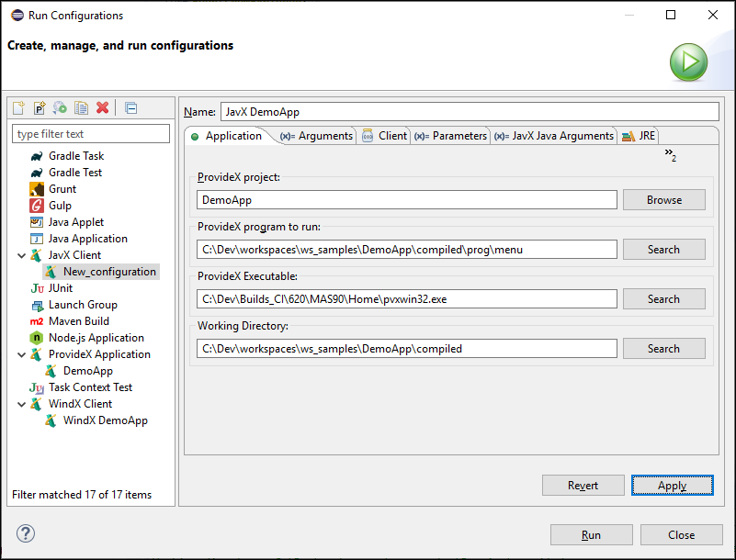Open the Client tab
Viewport: 736px width, 560px height.
point(385,136)
